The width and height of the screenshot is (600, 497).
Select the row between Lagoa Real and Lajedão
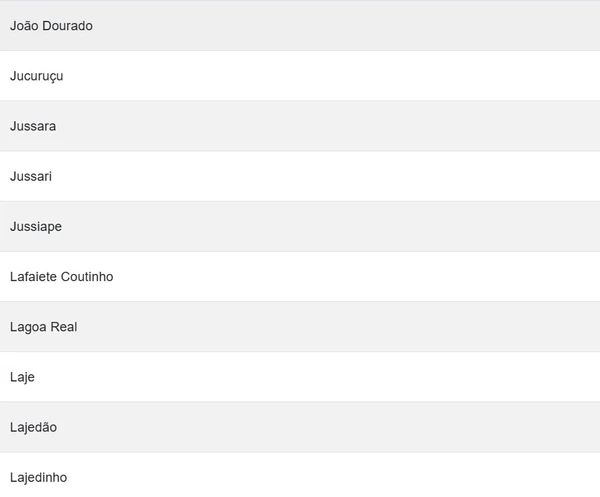(300, 377)
